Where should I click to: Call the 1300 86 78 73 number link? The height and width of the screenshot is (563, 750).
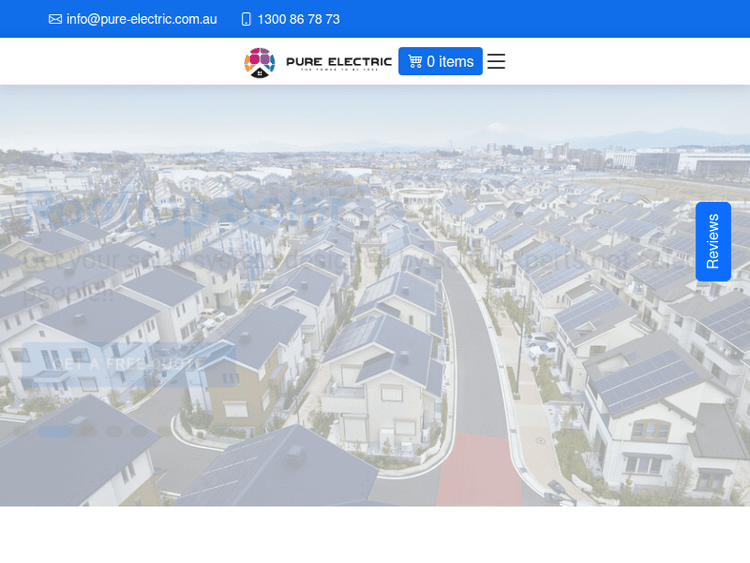click(298, 19)
